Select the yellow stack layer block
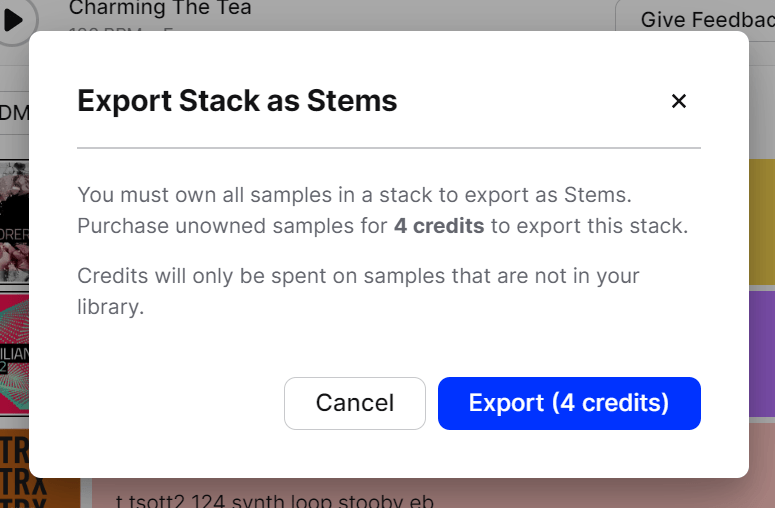Image resolution: width=775 pixels, height=508 pixels. click(x=762, y=222)
